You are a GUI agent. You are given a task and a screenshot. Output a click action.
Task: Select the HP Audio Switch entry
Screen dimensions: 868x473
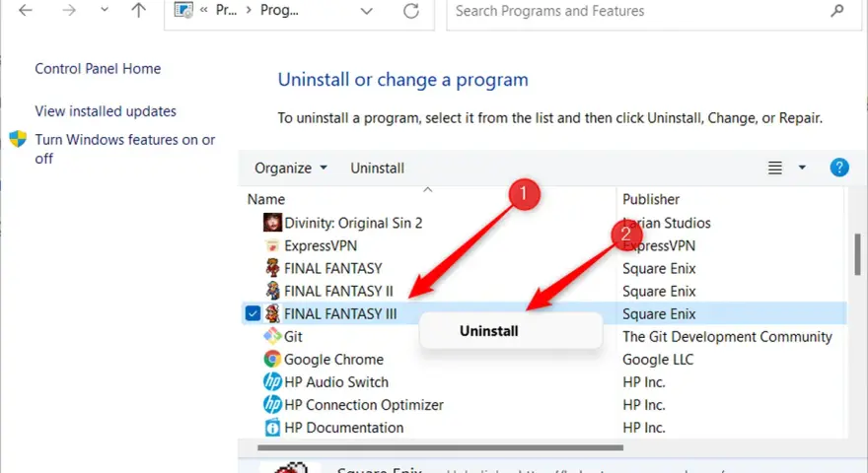pos(336,382)
